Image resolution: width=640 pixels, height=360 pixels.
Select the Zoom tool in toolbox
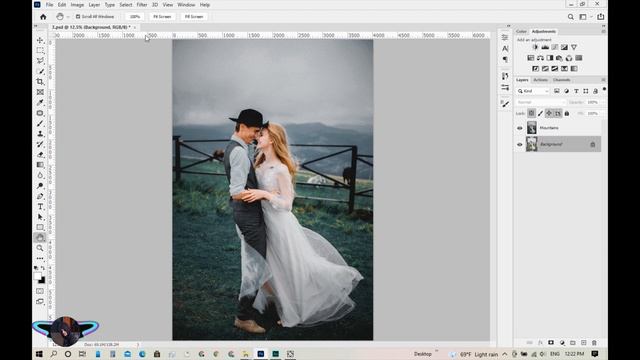[40, 248]
